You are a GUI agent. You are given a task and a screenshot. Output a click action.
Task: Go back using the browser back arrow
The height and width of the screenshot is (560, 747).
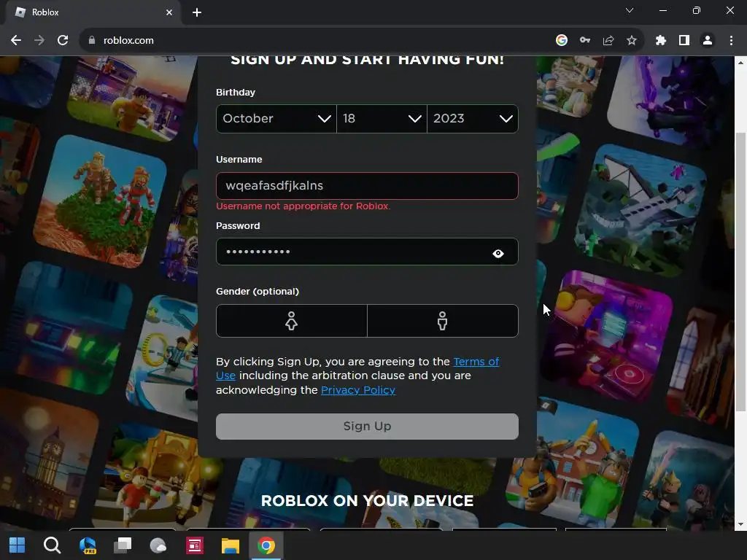(16, 41)
